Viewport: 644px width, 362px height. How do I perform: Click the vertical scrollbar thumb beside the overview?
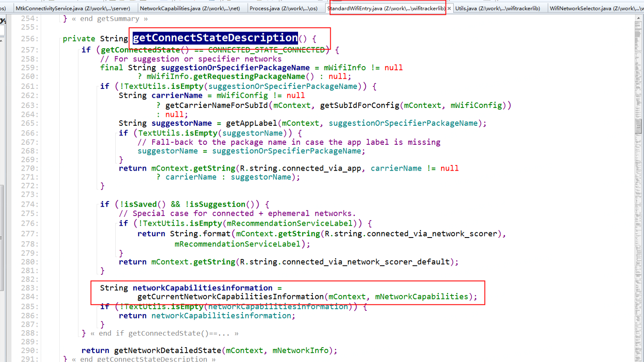tap(638, 127)
